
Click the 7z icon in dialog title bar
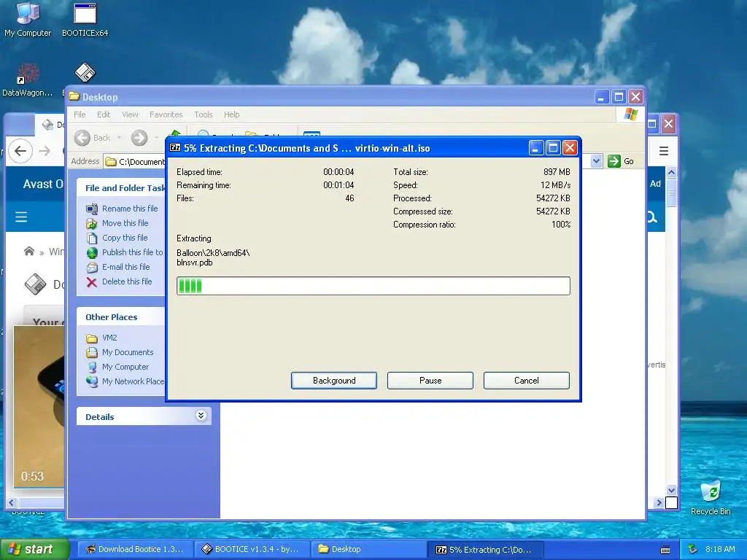point(175,148)
